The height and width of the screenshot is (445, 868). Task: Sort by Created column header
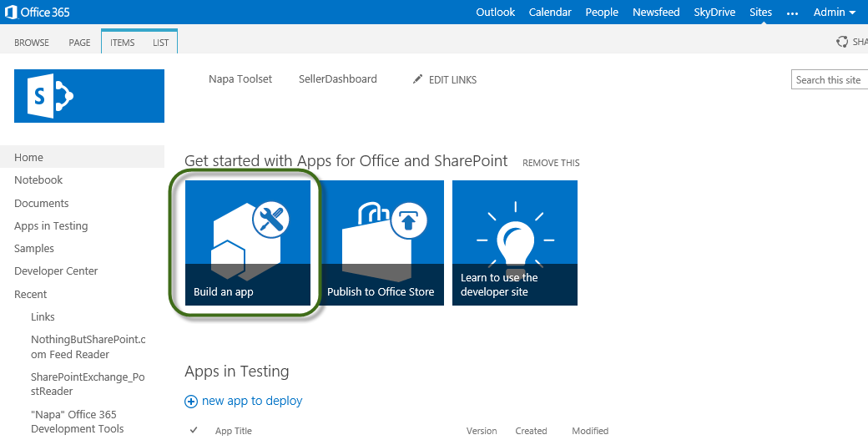click(531, 431)
